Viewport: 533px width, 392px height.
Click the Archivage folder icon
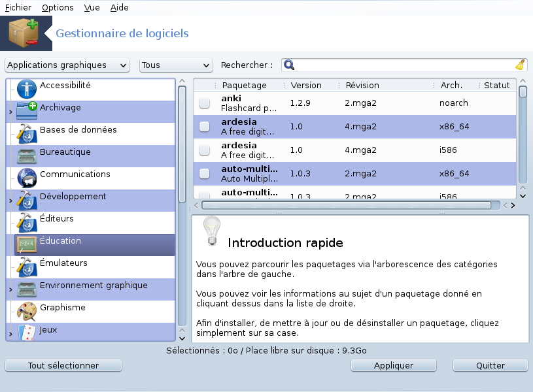pyautogui.click(x=27, y=110)
